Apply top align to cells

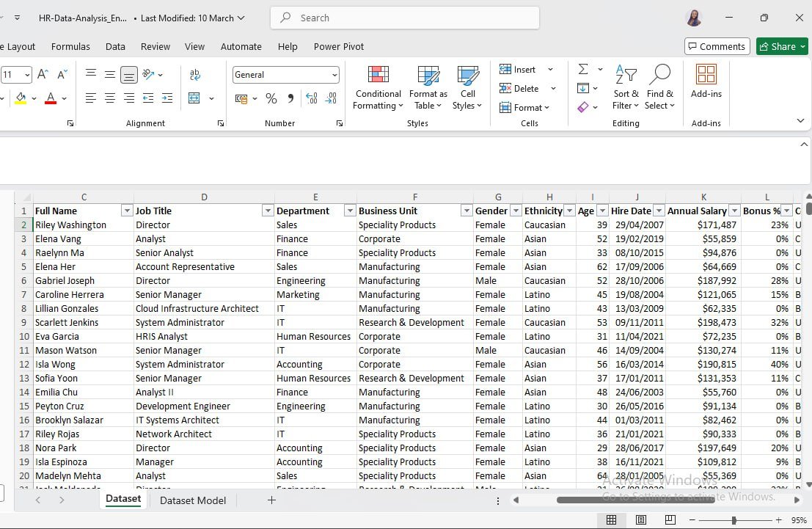coord(91,75)
